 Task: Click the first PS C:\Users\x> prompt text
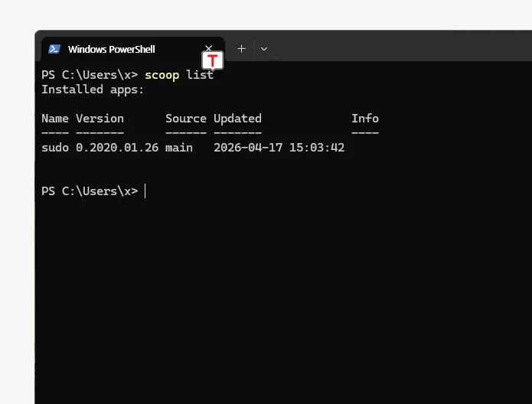(x=90, y=75)
